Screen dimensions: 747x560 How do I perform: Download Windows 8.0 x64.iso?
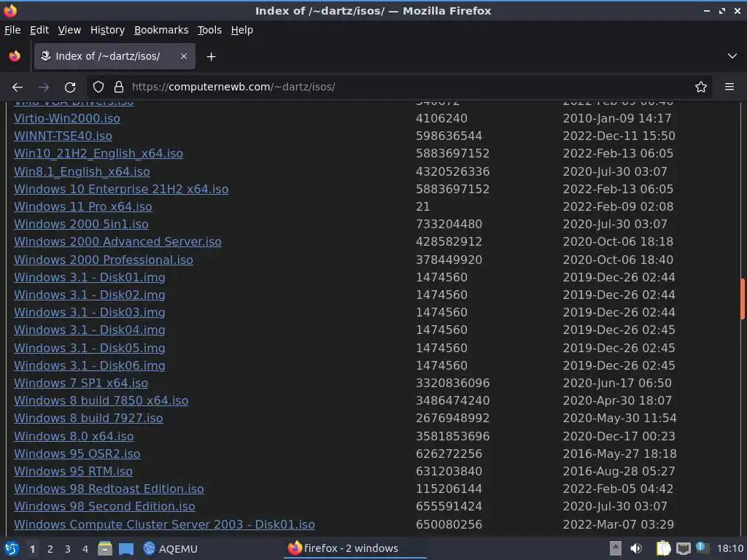coord(74,436)
